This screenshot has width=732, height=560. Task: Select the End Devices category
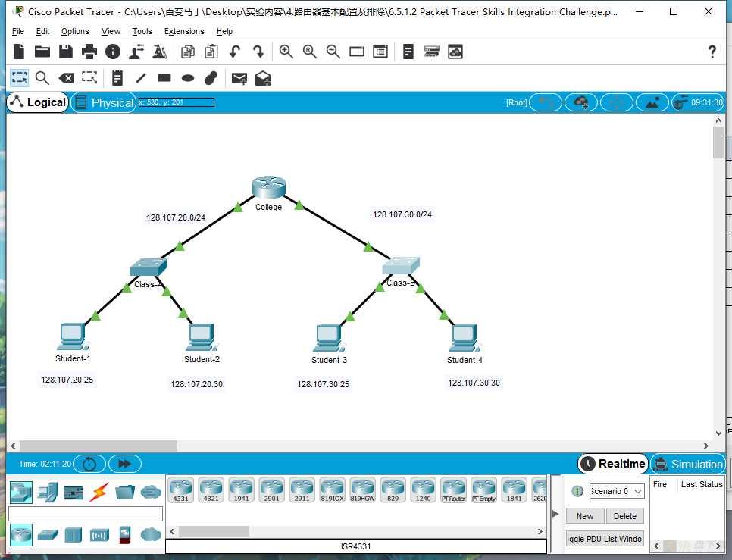(x=48, y=492)
